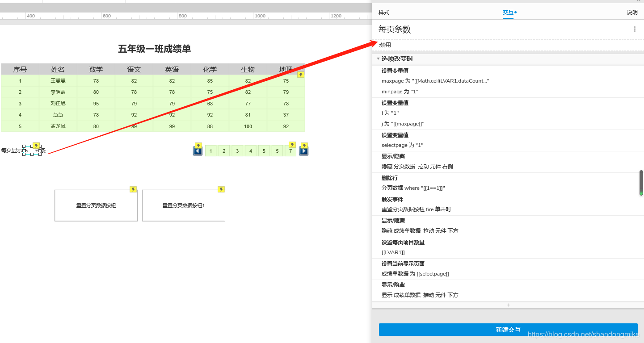
Task: Click the 姓名 column header
Action: coord(58,69)
